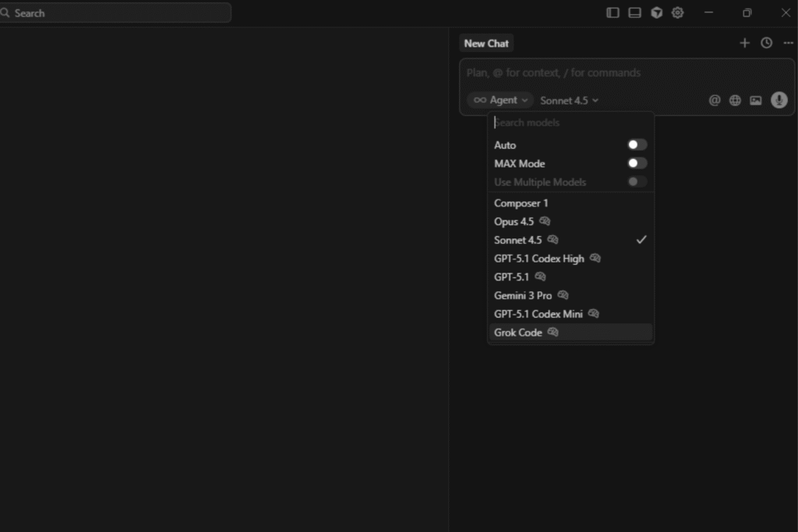Enable Auto model selection

click(x=637, y=144)
